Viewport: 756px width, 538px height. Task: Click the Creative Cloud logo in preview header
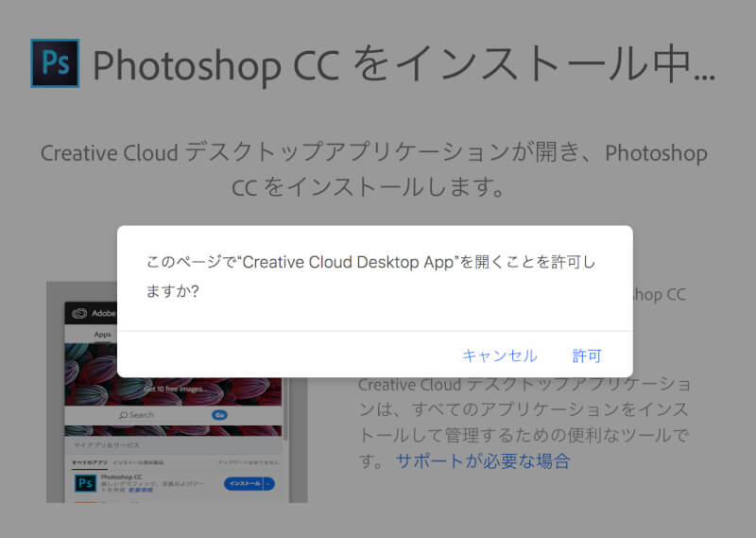point(79,314)
